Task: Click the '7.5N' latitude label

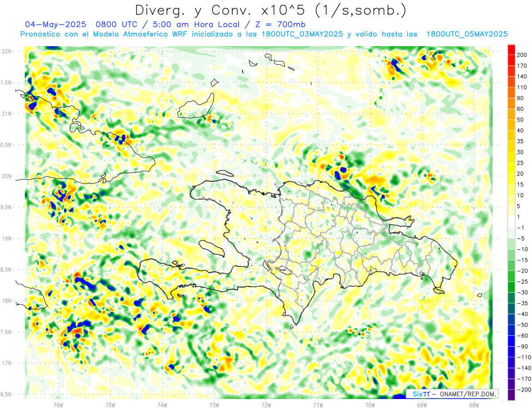Action: click(7, 332)
